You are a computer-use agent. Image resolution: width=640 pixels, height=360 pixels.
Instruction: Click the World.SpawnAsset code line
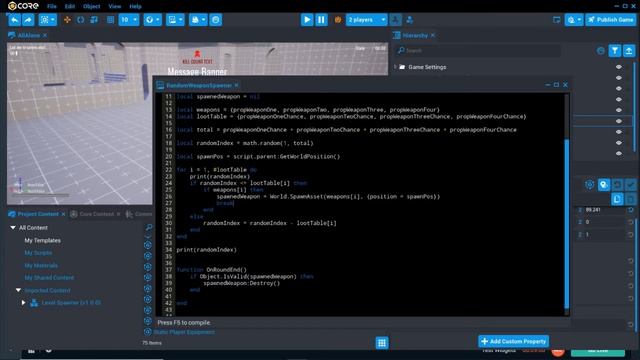tap(329, 197)
